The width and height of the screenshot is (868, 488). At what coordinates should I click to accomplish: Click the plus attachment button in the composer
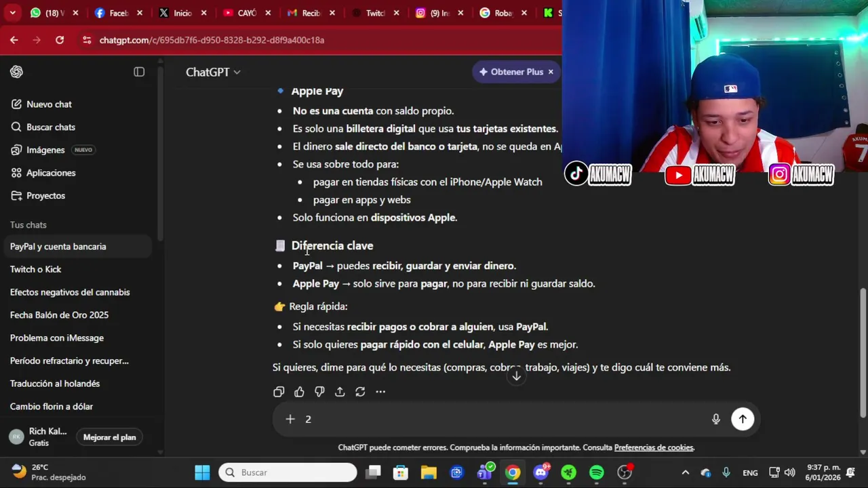tap(290, 419)
